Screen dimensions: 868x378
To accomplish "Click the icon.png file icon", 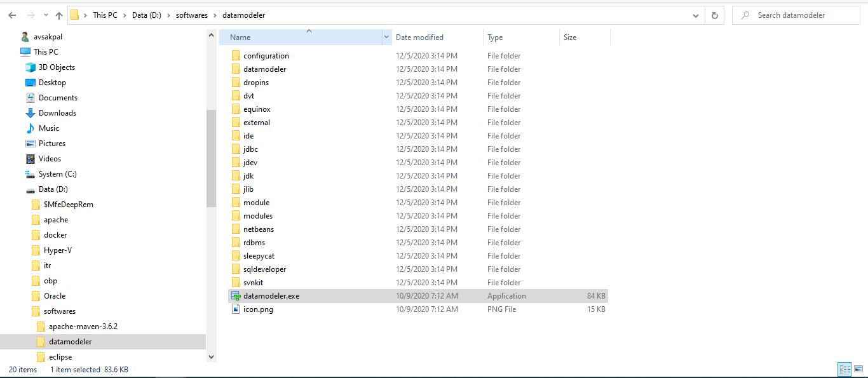I will point(236,309).
